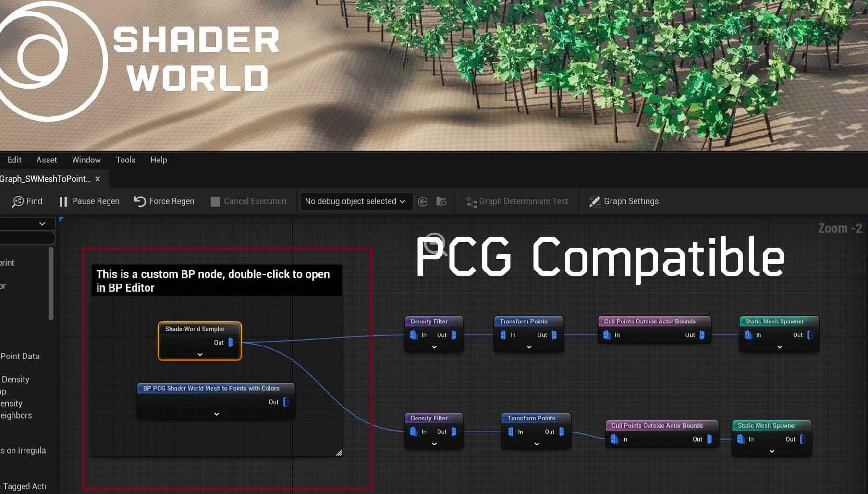The image size is (868, 494).
Task: Click the Graph Determinism Test icon
Action: pyautogui.click(x=471, y=202)
